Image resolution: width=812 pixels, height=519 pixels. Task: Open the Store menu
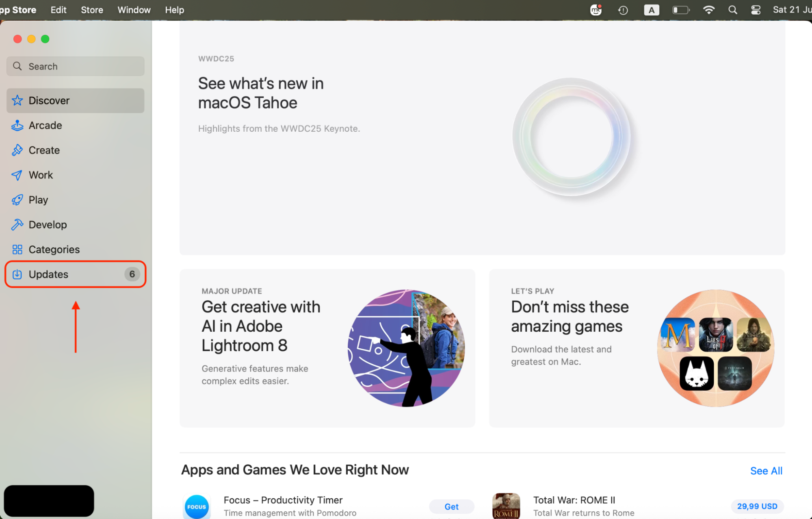[x=92, y=9]
